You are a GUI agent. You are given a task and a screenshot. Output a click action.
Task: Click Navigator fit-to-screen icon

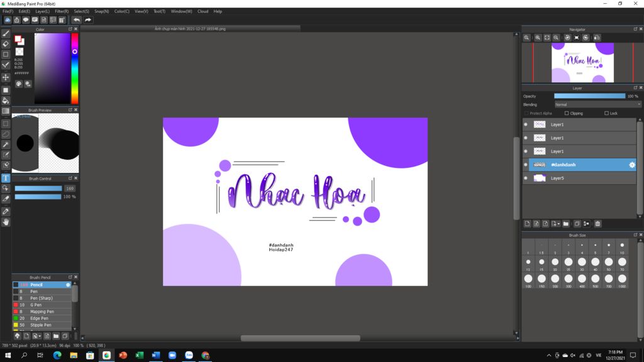pos(547,37)
